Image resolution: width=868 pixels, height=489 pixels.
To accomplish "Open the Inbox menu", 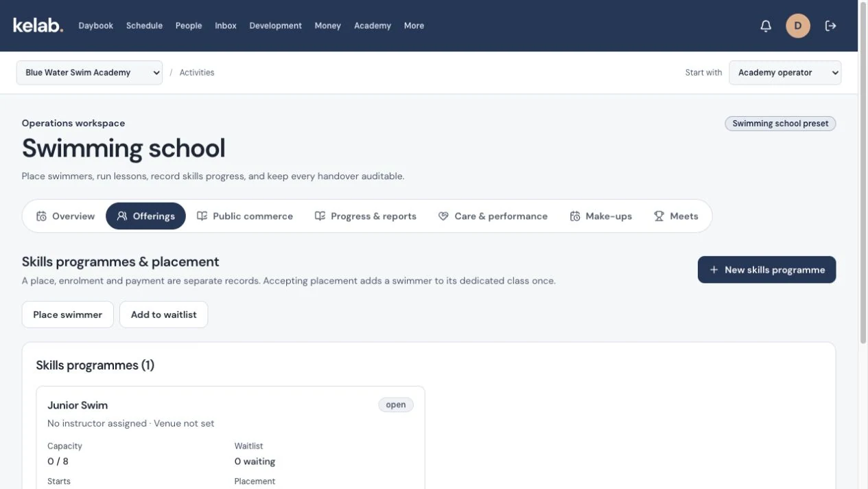I will pyautogui.click(x=226, y=26).
